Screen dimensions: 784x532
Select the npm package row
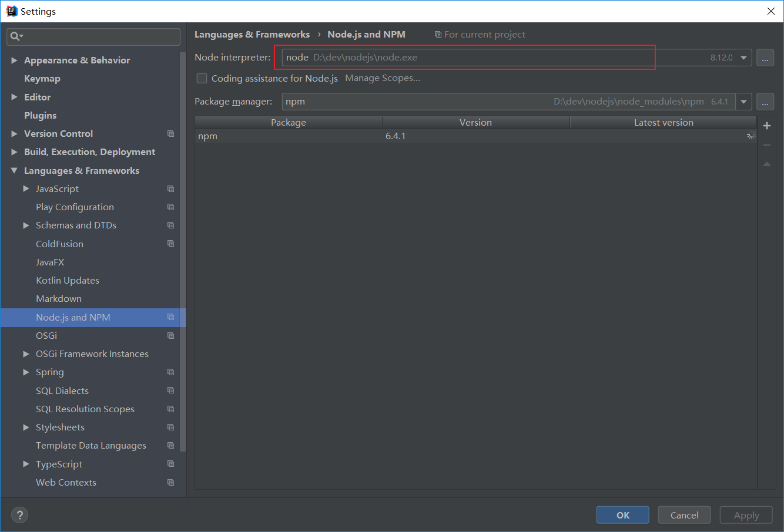475,136
